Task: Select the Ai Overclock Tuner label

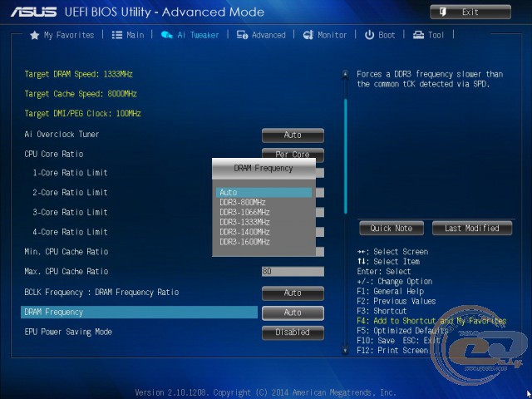Action: 62,135
